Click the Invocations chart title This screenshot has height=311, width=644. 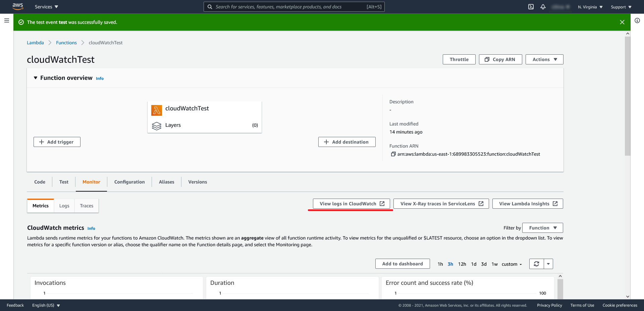[x=50, y=283]
